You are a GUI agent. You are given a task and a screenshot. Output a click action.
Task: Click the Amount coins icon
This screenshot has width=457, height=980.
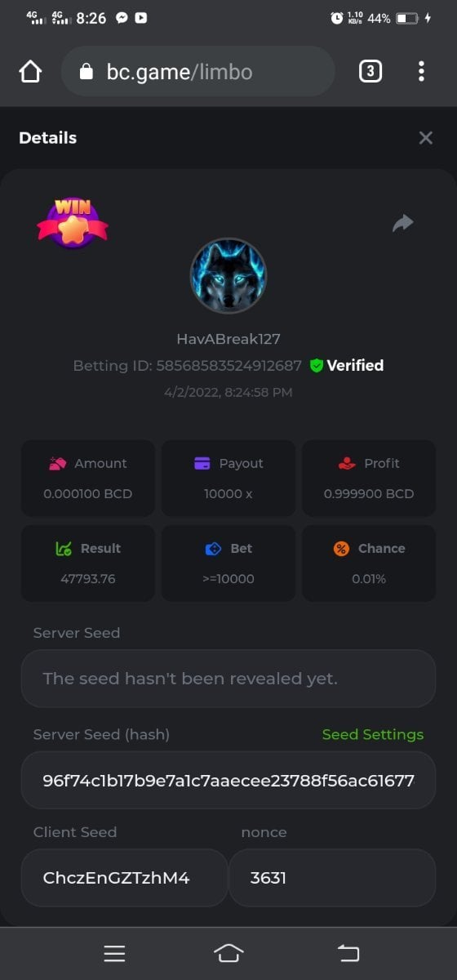(x=57, y=463)
